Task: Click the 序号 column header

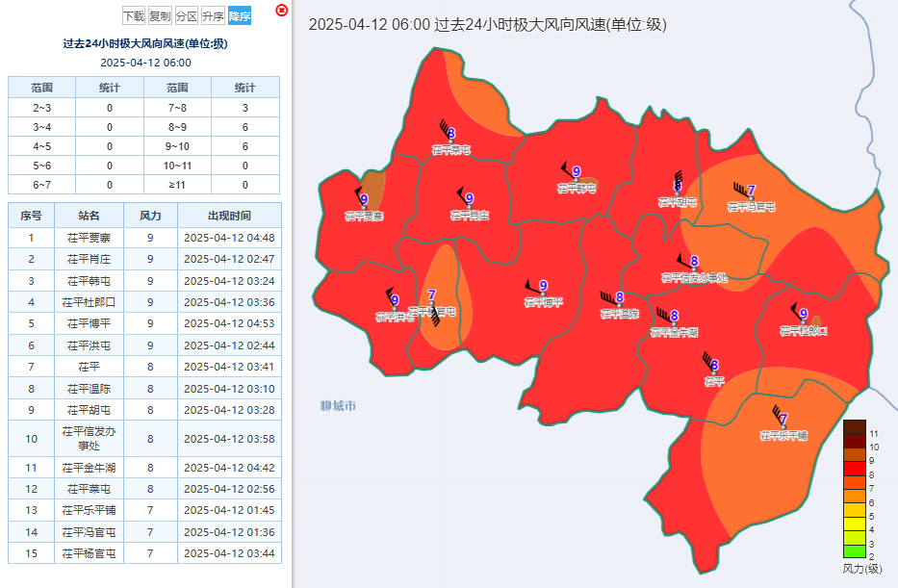Action: point(31,216)
